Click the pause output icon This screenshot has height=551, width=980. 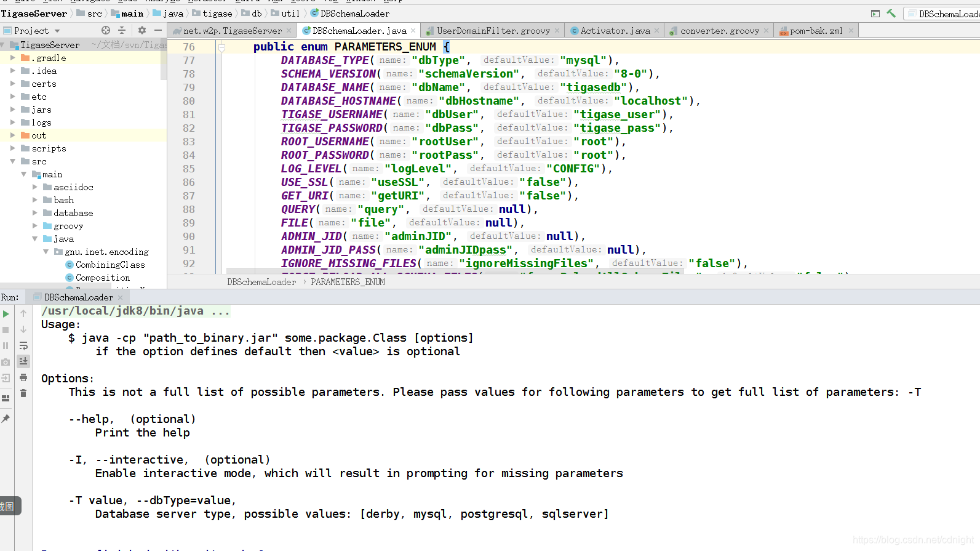pyautogui.click(x=6, y=346)
